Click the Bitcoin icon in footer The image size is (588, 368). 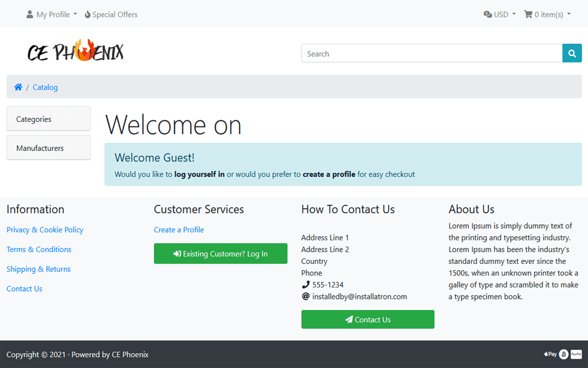click(x=564, y=354)
